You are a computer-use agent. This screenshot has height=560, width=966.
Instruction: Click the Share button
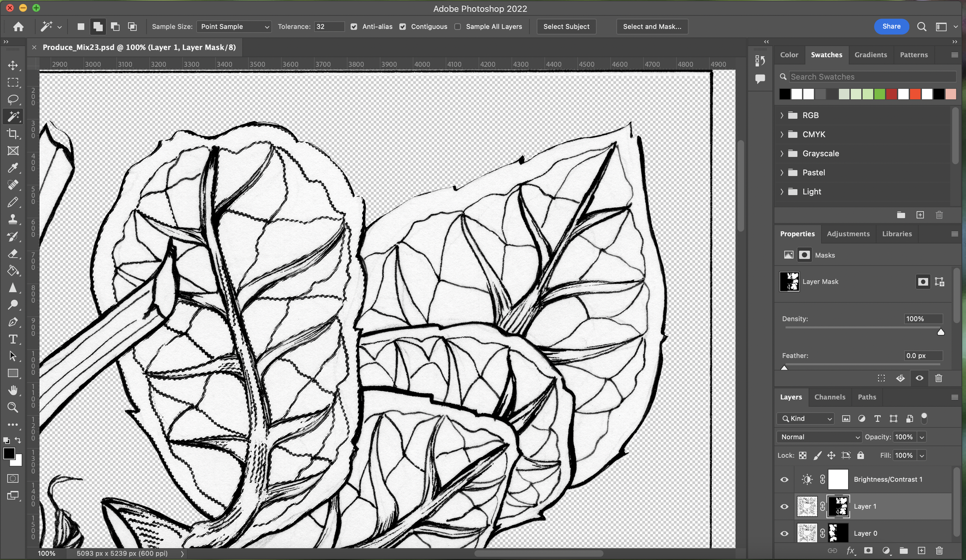pyautogui.click(x=891, y=26)
